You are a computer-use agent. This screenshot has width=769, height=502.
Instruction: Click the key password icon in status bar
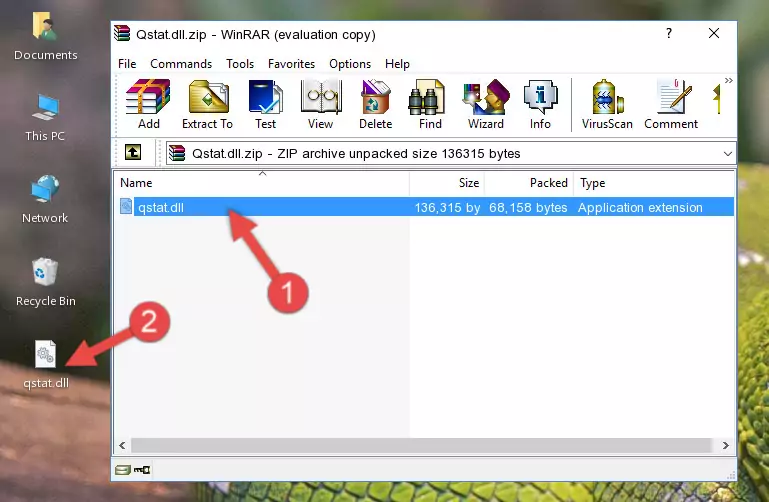(143, 470)
